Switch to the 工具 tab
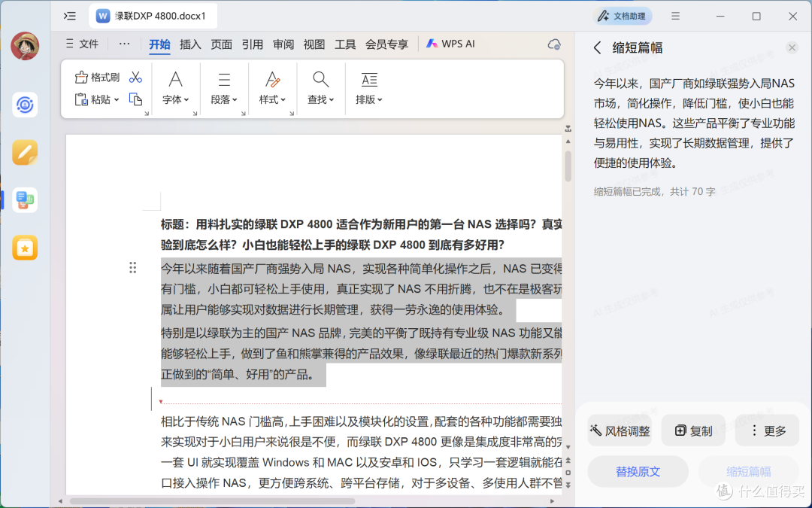 tap(345, 44)
